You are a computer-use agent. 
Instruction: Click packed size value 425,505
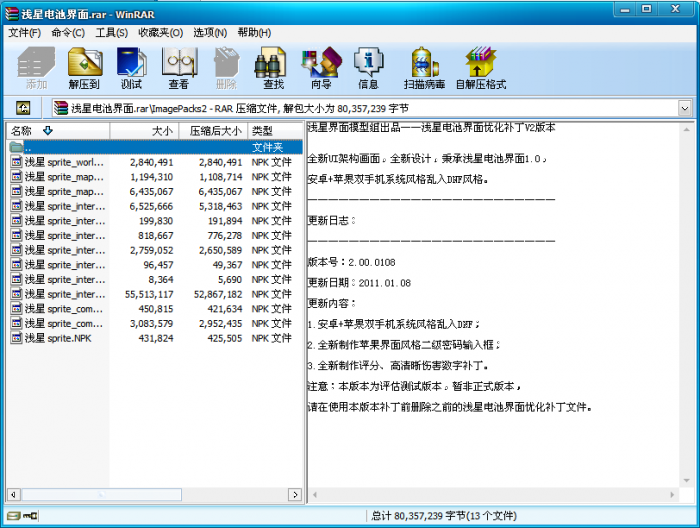click(x=225, y=338)
